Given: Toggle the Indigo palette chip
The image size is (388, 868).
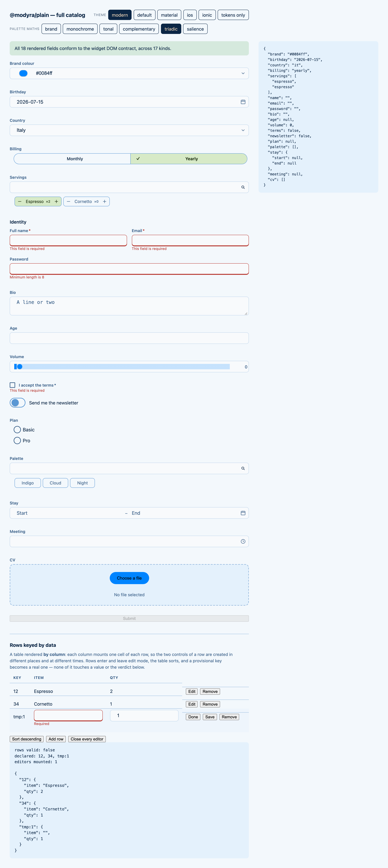Looking at the screenshot, I should pyautogui.click(x=28, y=483).
